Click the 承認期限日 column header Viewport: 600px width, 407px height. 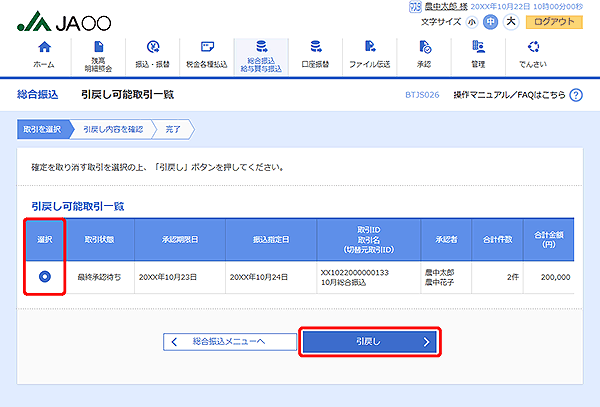click(180, 239)
